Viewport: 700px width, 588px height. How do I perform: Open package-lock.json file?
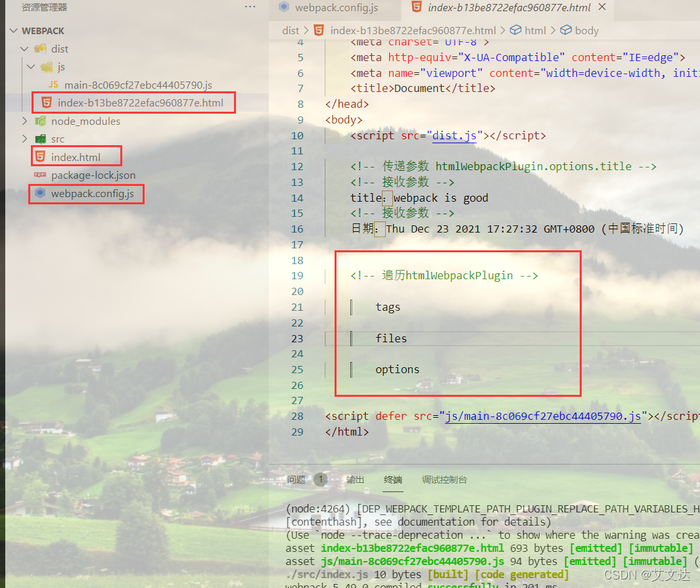pos(93,175)
